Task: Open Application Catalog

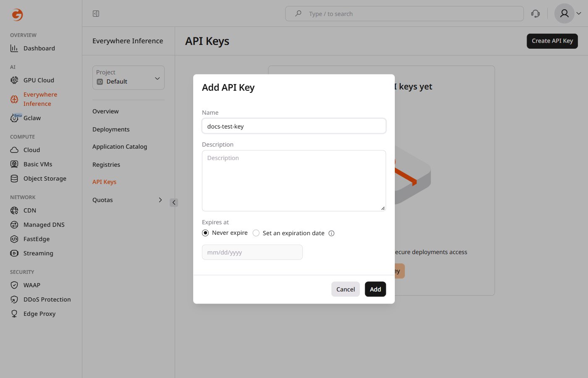Action: [x=120, y=147]
